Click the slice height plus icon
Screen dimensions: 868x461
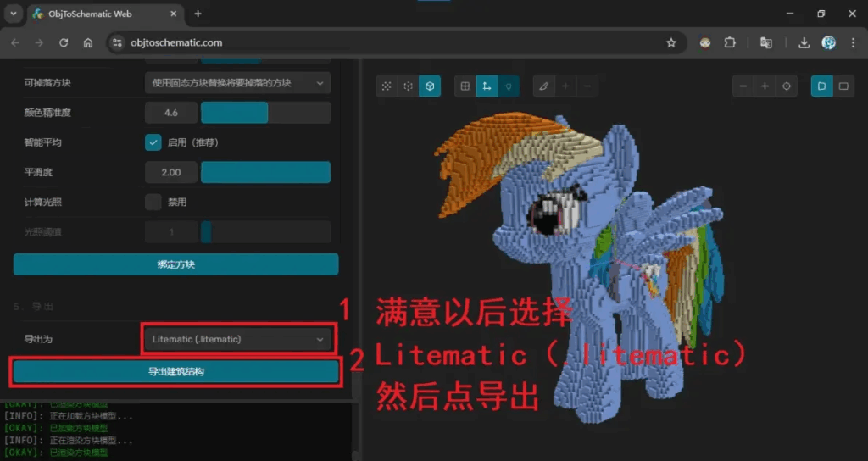[565, 86]
